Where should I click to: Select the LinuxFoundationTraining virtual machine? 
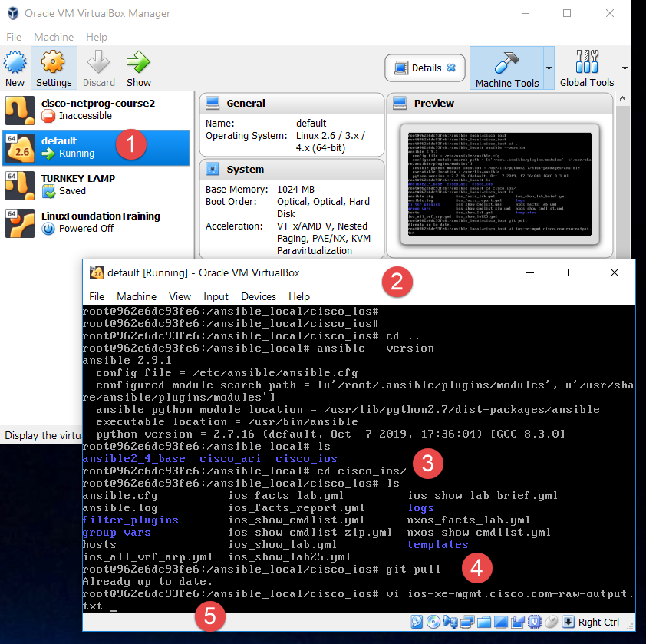pos(96,223)
